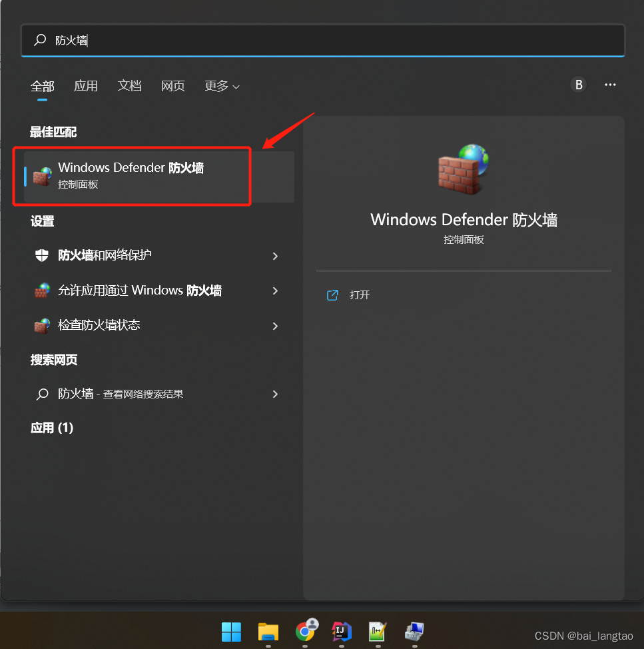
Task: Switch to the 全部 tab
Action: (42, 86)
